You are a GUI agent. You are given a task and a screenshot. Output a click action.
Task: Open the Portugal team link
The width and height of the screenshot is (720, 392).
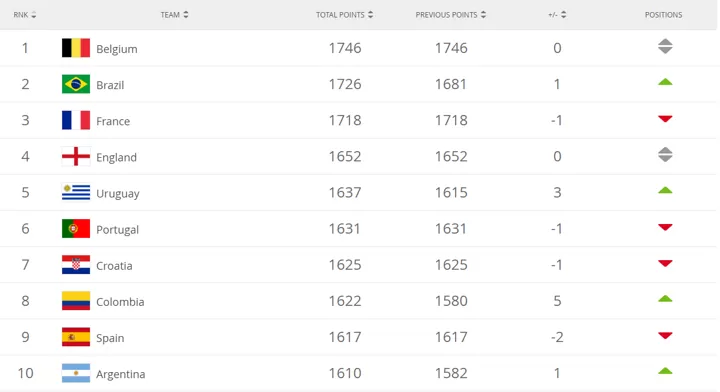pyautogui.click(x=117, y=230)
